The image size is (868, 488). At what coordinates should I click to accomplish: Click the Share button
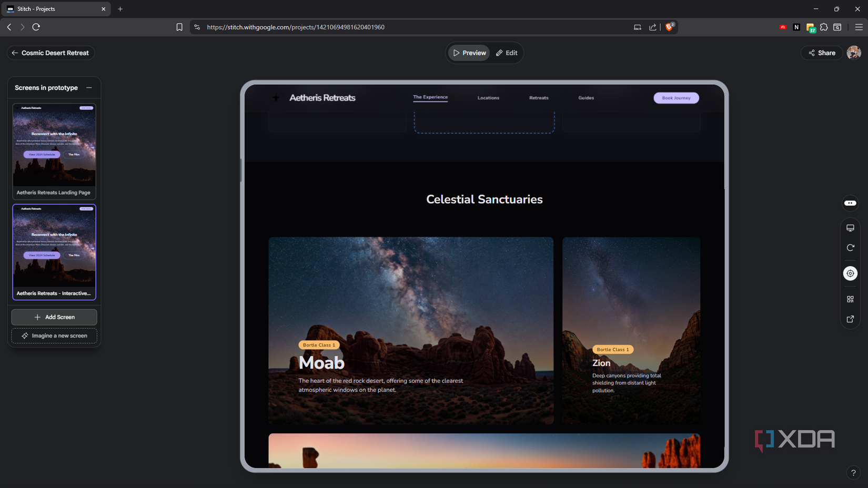[x=822, y=53]
